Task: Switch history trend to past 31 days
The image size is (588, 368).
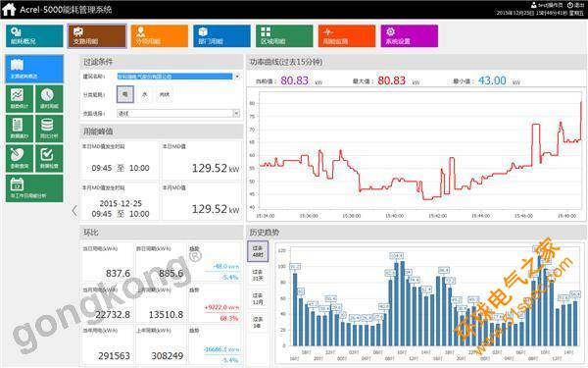Action: pos(258,275)
